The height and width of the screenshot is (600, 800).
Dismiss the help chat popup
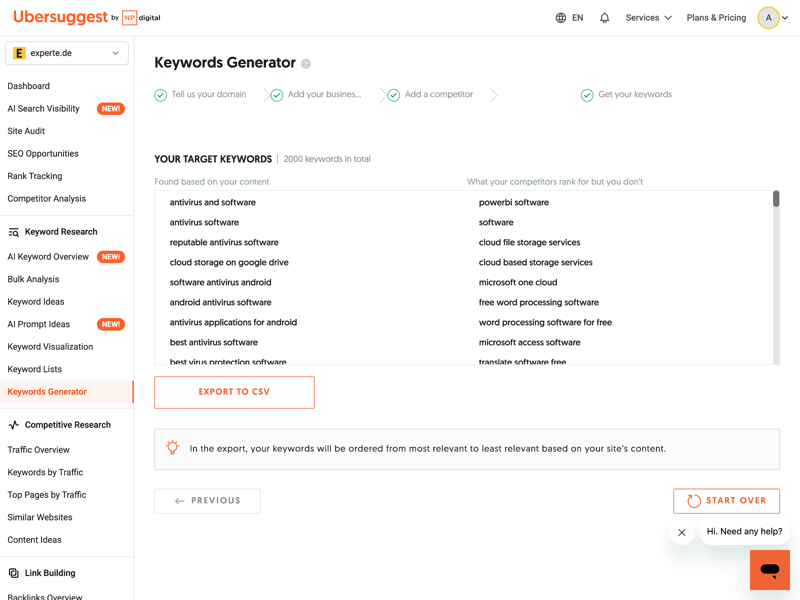coord(682,533)
